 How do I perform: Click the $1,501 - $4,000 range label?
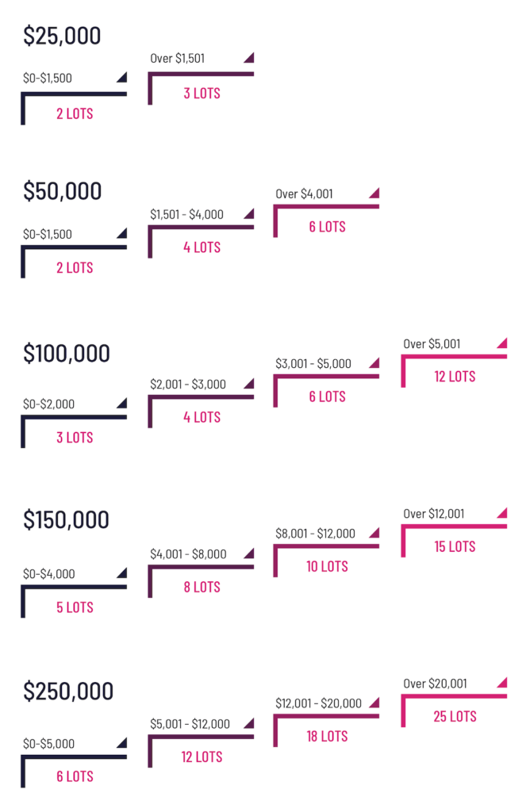187,214
